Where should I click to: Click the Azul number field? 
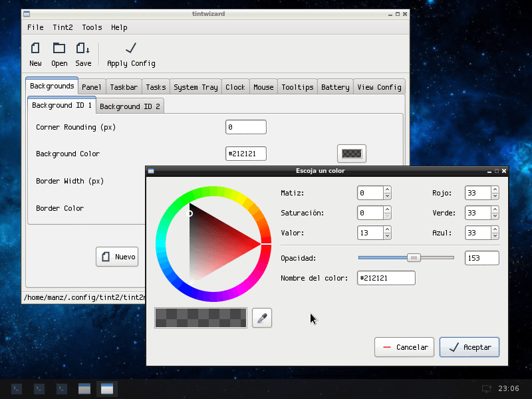(478, 233)
